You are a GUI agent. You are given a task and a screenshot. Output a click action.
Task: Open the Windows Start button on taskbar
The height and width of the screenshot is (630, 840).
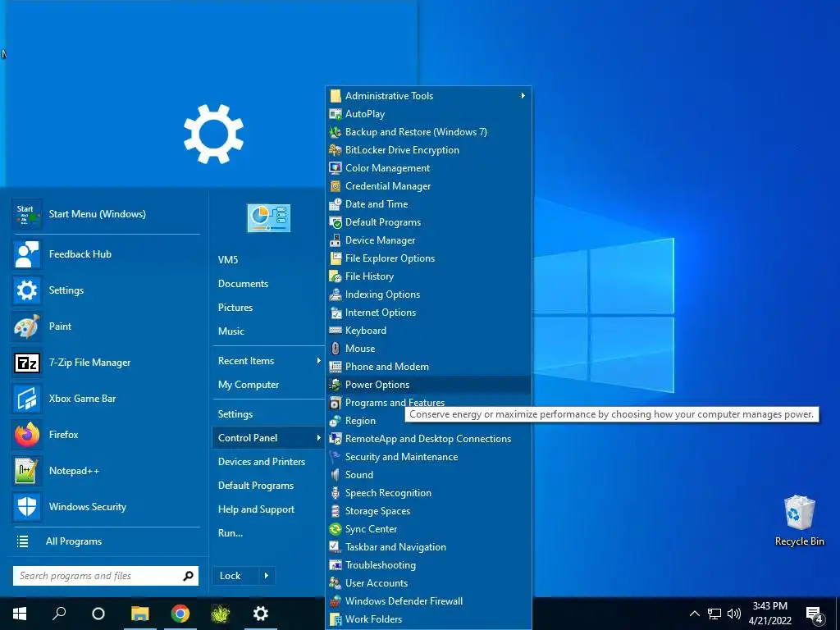[x=20, y=614]
